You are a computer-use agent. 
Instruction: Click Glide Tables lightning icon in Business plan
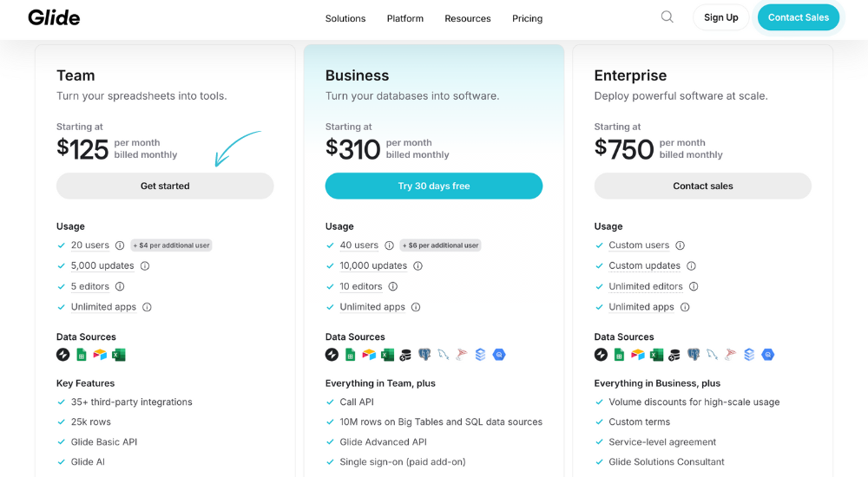[x=332, y=355]
